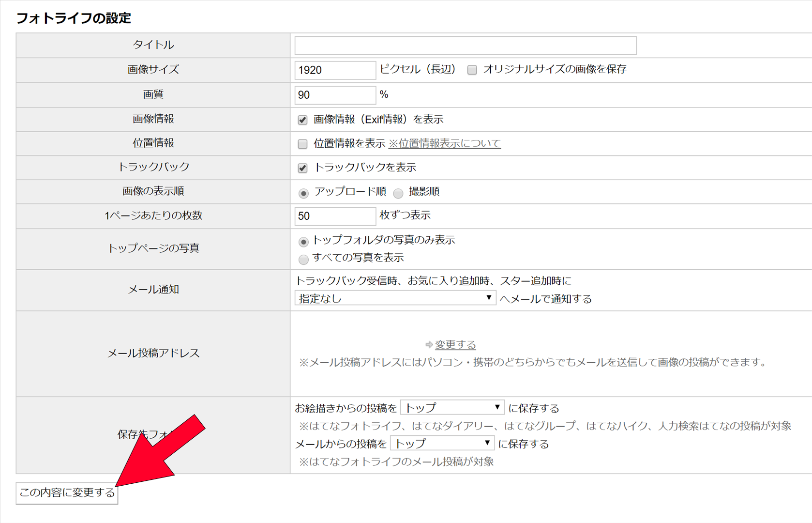Open the 指定なし mail notification dropdown

[395, 298]
